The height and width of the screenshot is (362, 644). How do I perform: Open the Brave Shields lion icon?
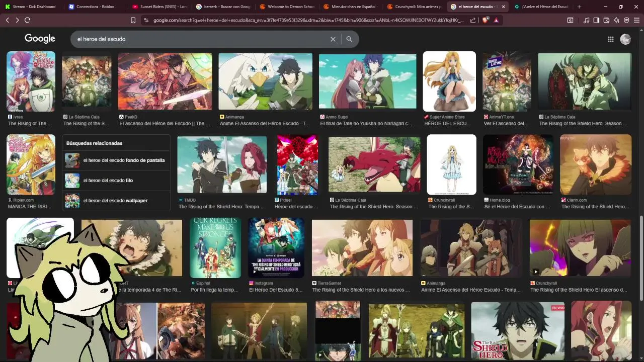click(x=486, y=20)
